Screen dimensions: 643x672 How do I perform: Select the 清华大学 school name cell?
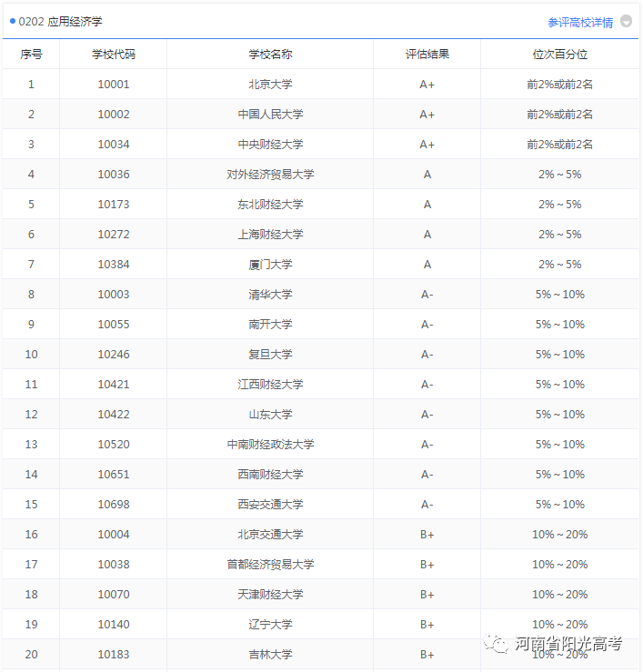tap(270, 295)
